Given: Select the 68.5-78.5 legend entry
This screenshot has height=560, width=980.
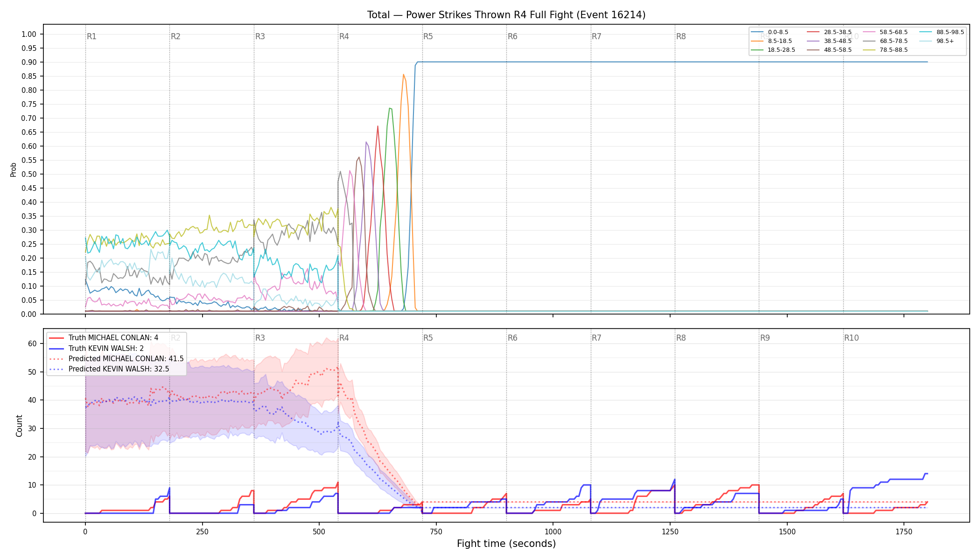Looking at the screenshot, I should pos(885,41).
